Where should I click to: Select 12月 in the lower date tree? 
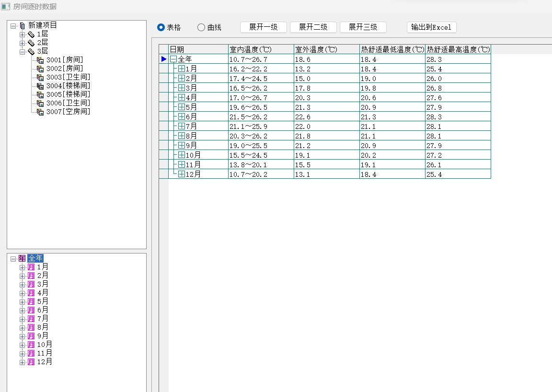(45, 362)
